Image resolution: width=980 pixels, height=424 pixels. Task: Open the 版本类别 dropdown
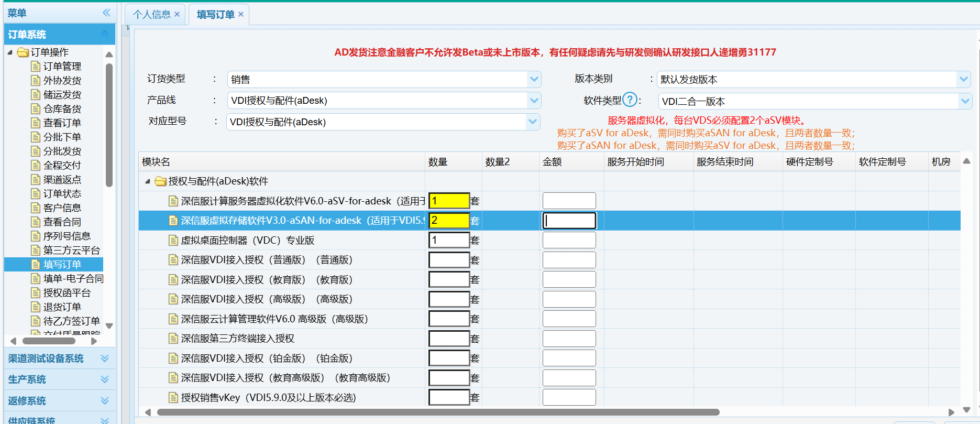pyautogui.click(x=963, y=79)
